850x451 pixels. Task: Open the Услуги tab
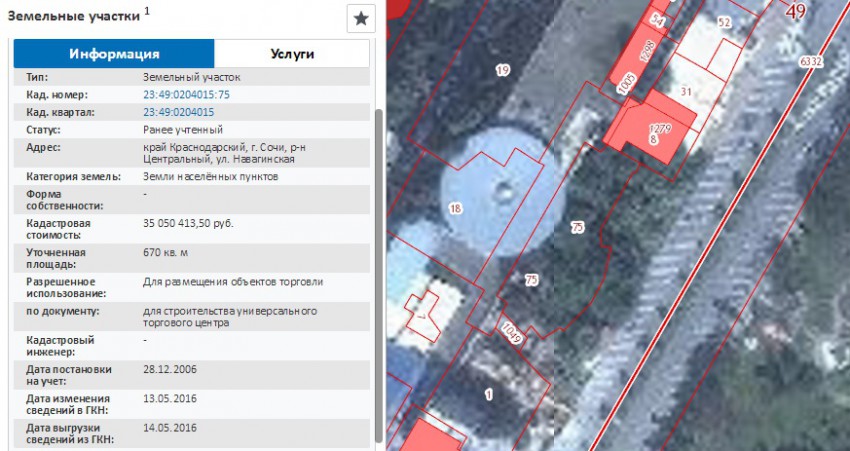pos(292,54)
